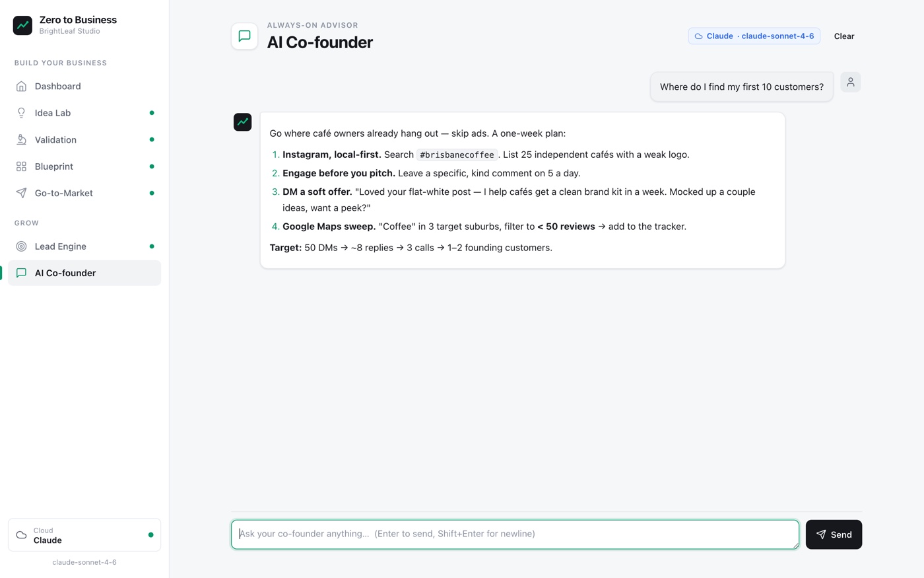Select AI Co-founder in sidebar
Viewport: 924px width, 578px height.
point(84,273)
